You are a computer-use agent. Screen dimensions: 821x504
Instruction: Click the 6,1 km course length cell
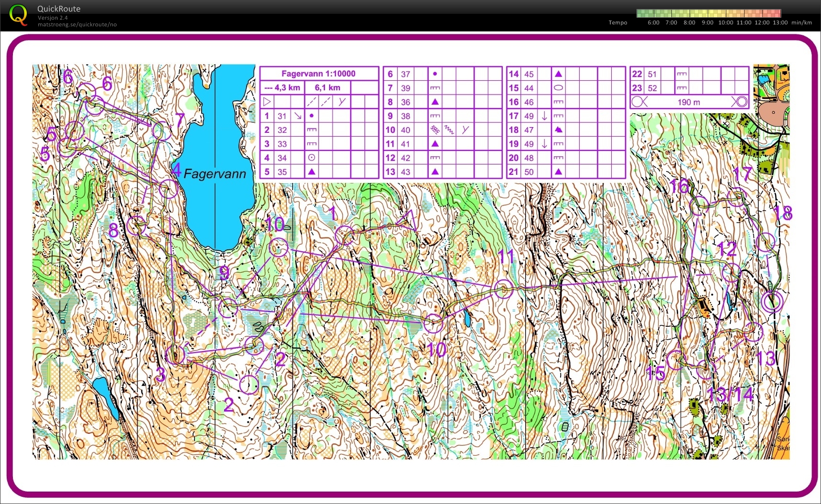pyautogui.click(x=327, y=87)
